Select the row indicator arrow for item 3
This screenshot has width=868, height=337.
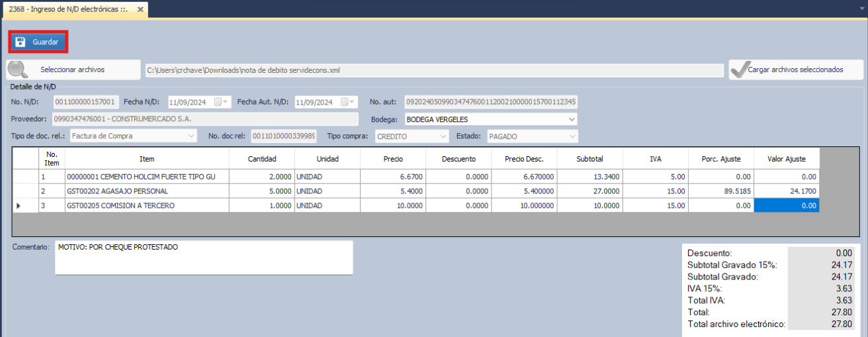[19, 206]
